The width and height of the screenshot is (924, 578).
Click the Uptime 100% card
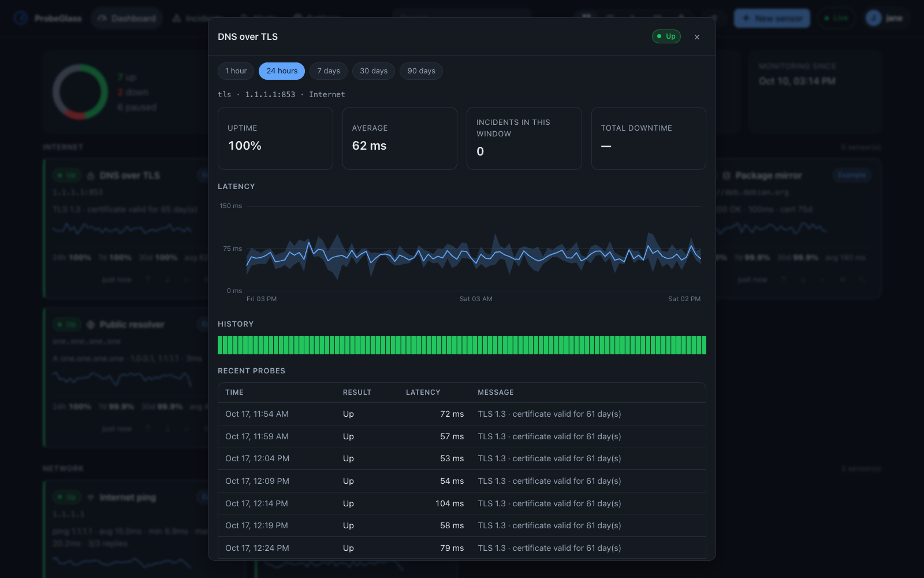[x=275, y=138]
